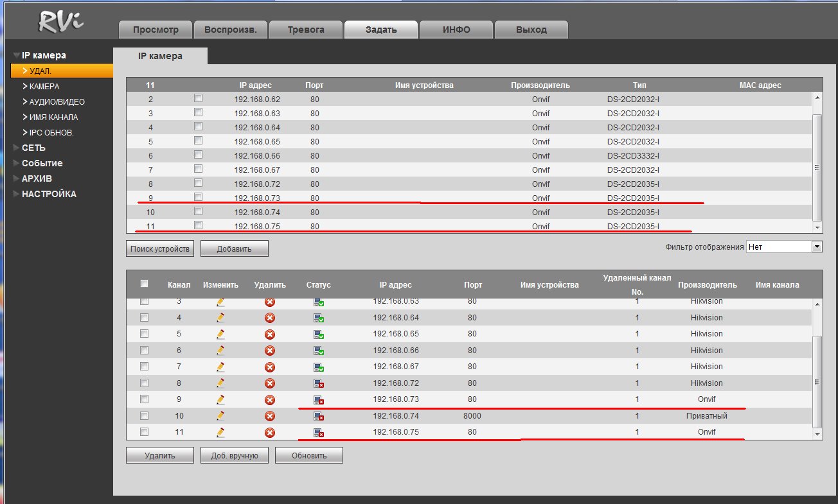Edit channel 10 via pencil icon
Image resolution: width=838 pixels, height=504 pixels.
(220, 415)
